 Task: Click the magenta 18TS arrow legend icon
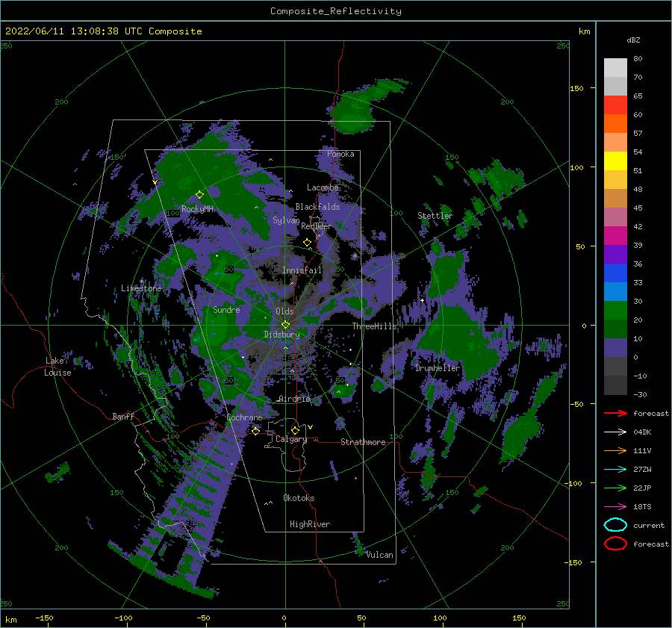click(x=615, y=507)
